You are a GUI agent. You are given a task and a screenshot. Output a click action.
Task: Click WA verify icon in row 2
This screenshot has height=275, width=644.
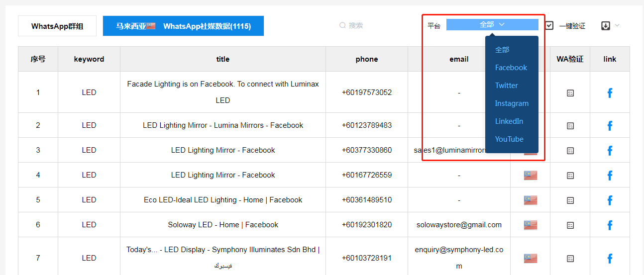click(570, 126)
